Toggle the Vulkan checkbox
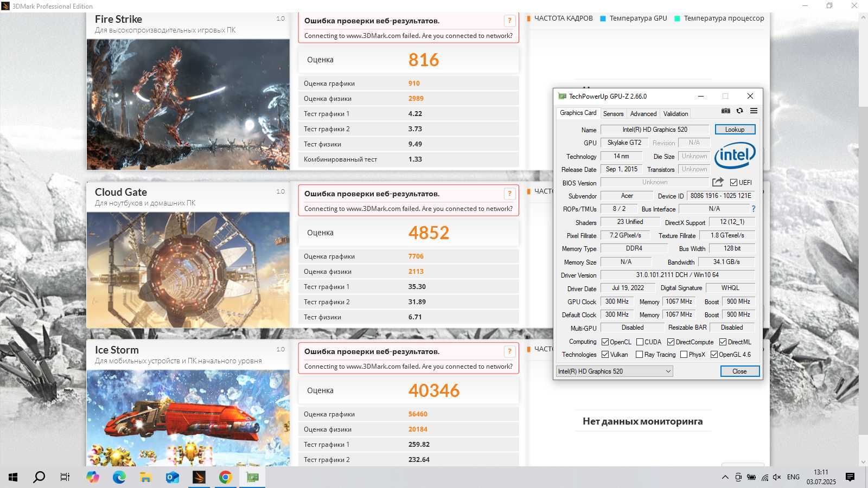 coord(605,355)
